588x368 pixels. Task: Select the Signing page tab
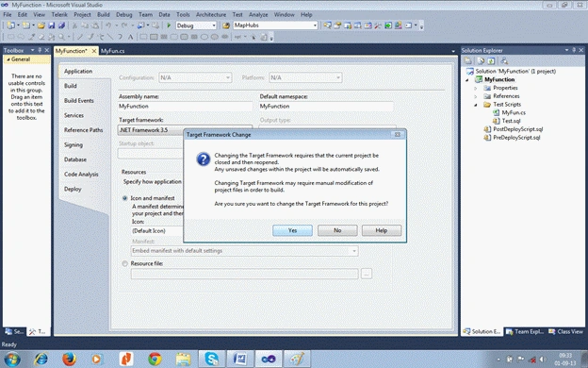coord(73,145)
